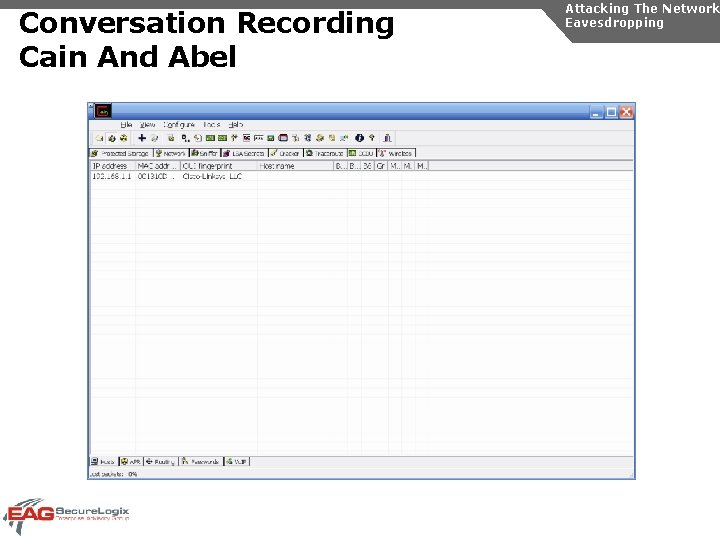Click the Gr column header

tap(381, 166)
